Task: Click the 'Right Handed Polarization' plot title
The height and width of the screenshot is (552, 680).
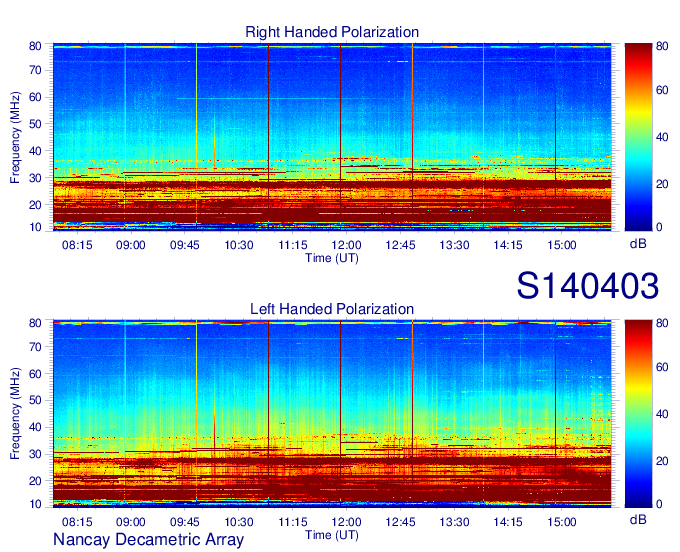Action: click(332, 32)
